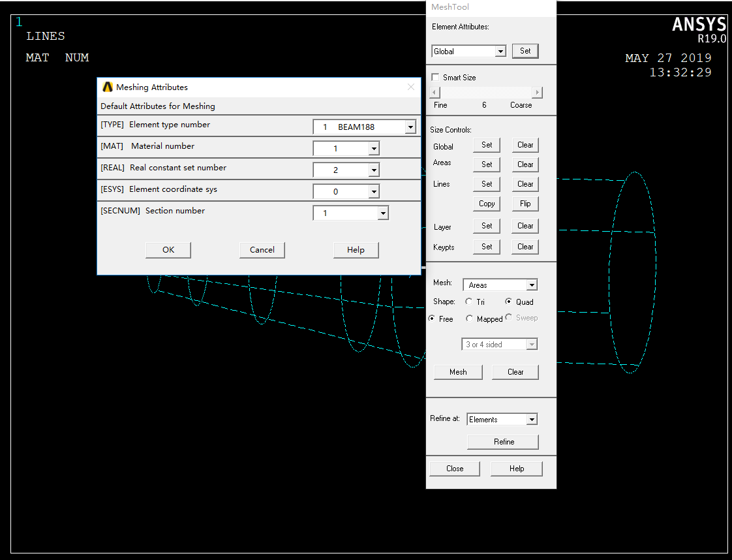Click the Refine button
This screenshot has height=560, width=732.
503,442
